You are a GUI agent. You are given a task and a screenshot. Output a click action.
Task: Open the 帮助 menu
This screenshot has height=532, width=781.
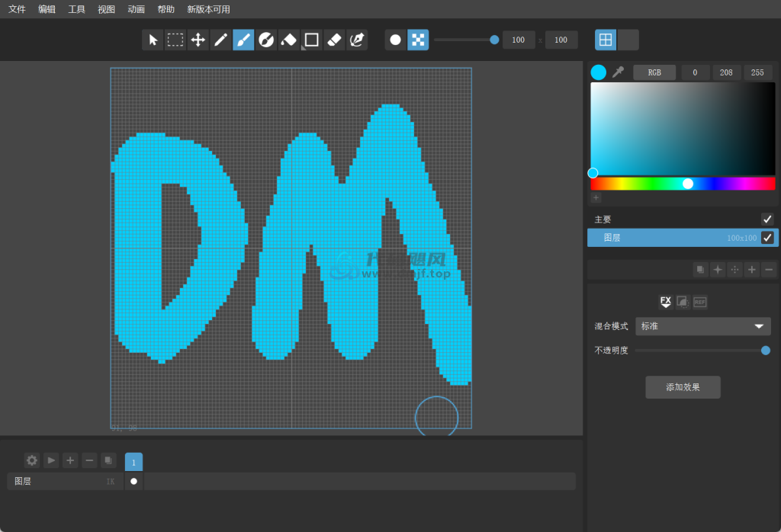coord(166,9)
